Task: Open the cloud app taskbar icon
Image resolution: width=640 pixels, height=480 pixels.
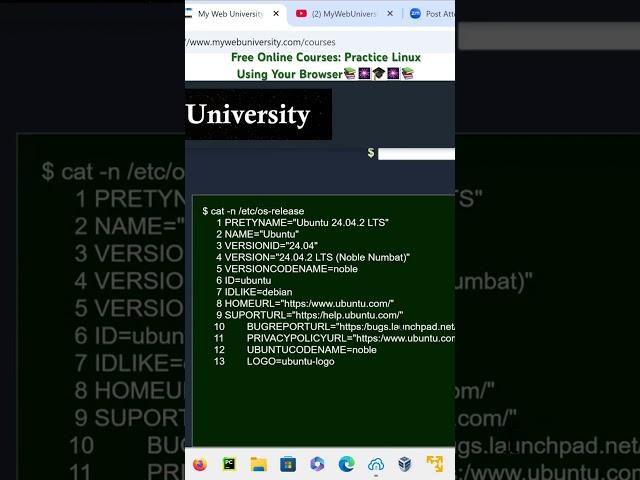Action: point(376,464)
